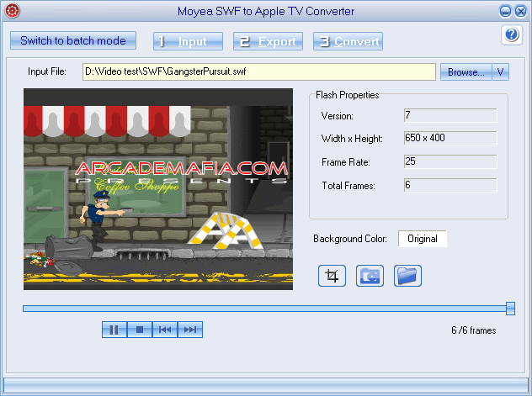Click the Input File path field
Screen dimensions: 532x396
click(x=259, y=72)
